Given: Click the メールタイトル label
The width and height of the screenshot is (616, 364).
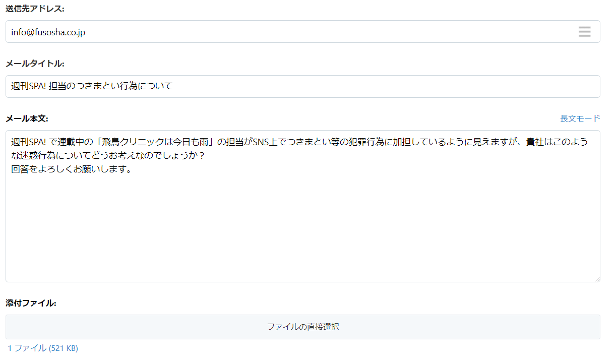Looking at the screenshot, I should click(35, 64).
